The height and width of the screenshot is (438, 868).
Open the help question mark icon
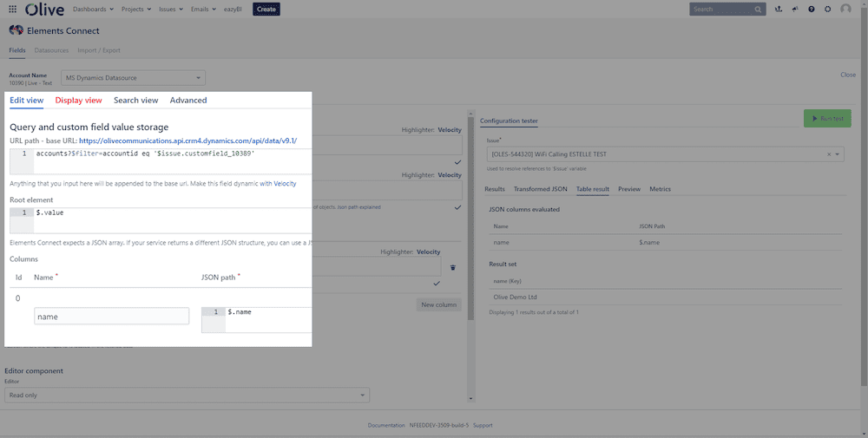point(812,10)
